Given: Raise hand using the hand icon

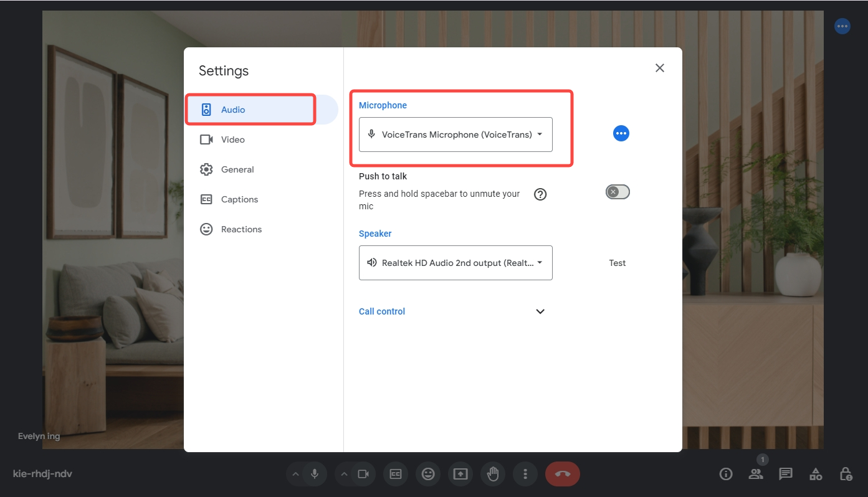Looking at the screenshot, I should coord(493,474).
